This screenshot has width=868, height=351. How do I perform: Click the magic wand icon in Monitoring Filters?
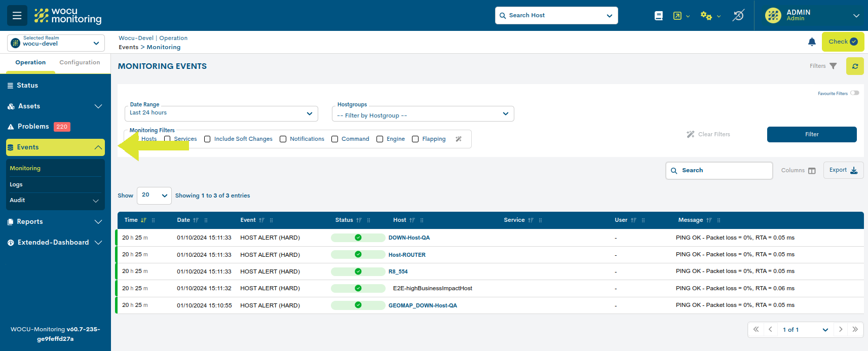click(459, 139)
